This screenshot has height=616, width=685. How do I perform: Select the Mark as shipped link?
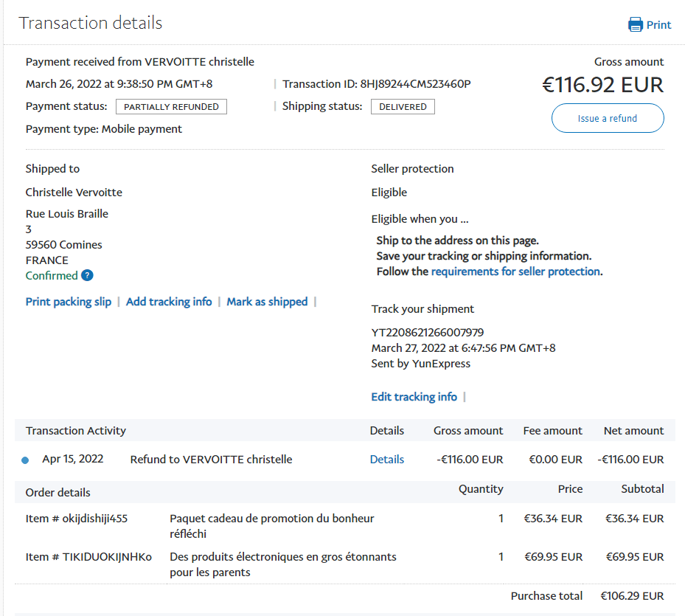[x=267, y=302]
